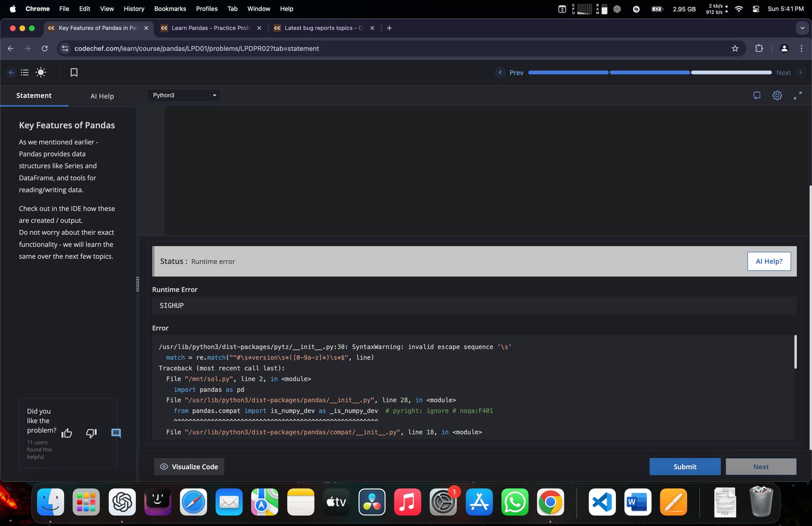Open the Bookmarks menu in menu bar
This screenshot has height=526, width=812.
pyautogui.click(x=170, y=8)
